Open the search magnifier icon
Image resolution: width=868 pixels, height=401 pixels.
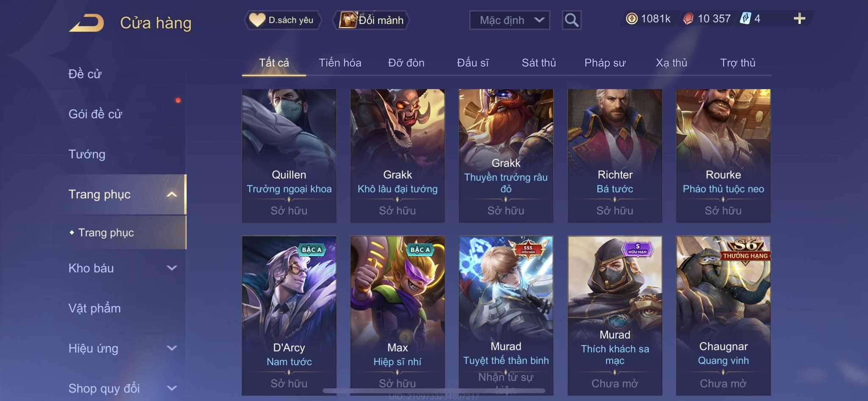click(571, 20)
